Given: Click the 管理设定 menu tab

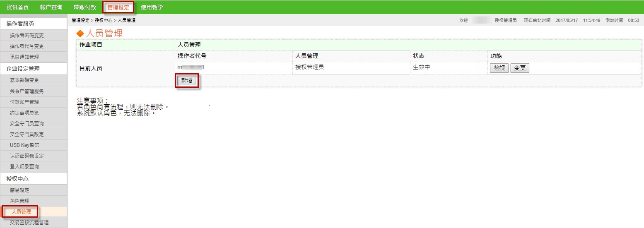Looking at the screenshot, I should point(118,7).
